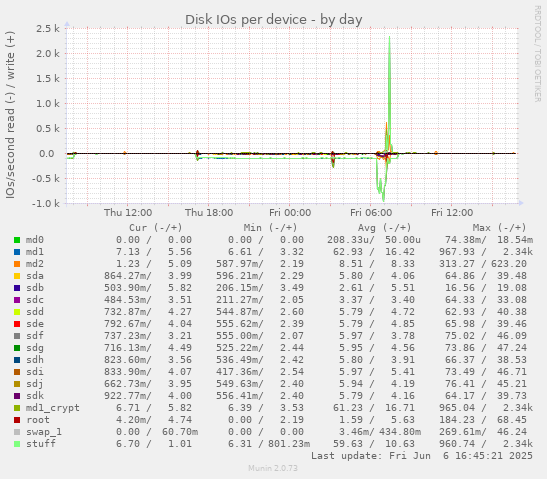Viewport: 547px width, 479px height.
Task: Click the md1 blue legend swatch
Action: (17, 252)
